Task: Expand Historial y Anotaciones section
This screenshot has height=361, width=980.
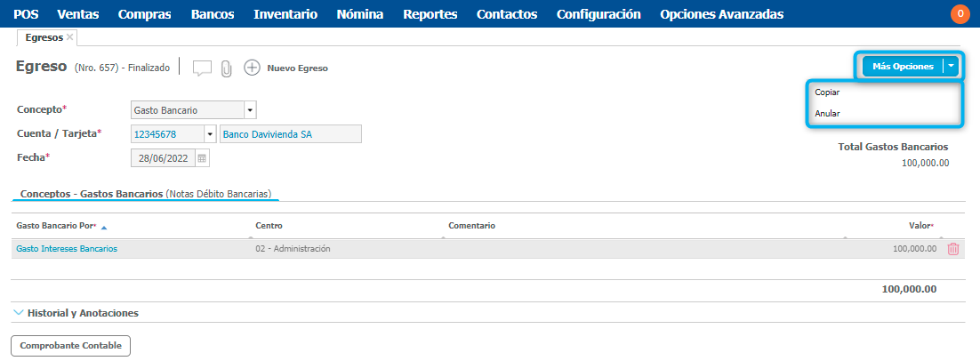Action: tap(20, 313)
